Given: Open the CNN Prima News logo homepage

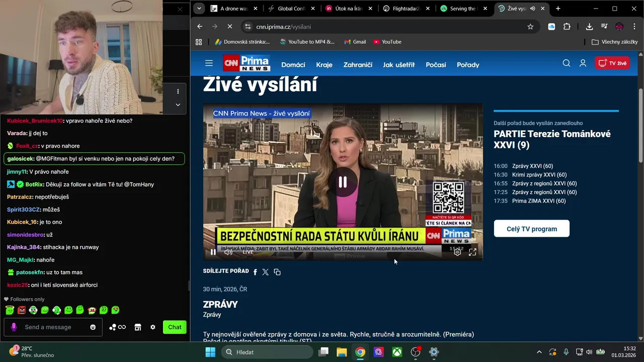Looking at the screenshot, I should (x=247, y=63).
